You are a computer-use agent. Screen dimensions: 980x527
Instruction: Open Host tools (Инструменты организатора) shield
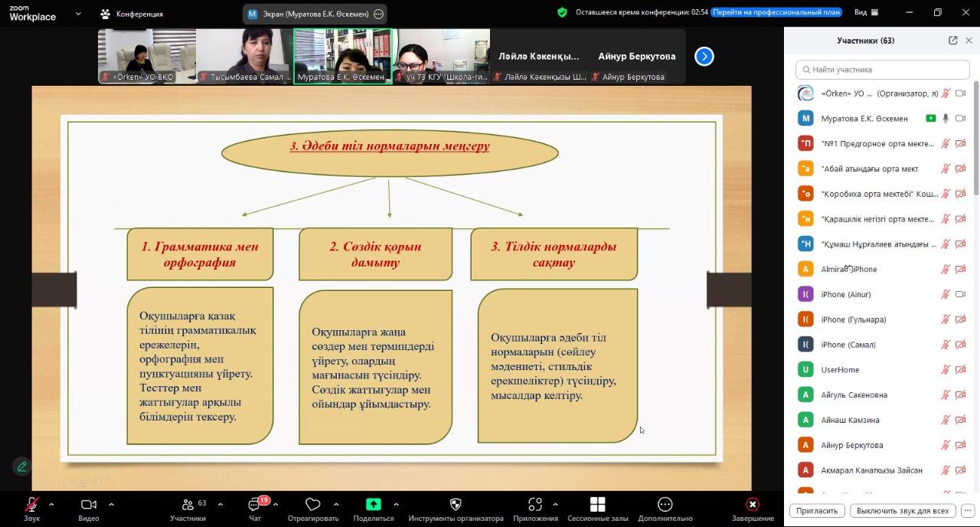click(x=456, y=505)
